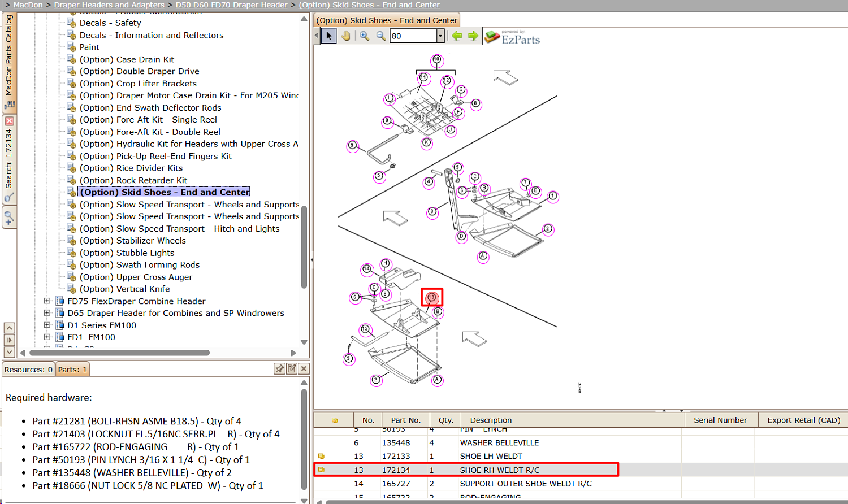Click the details panel vertical scrollbar
848x504 pixels.
(304, 440)
